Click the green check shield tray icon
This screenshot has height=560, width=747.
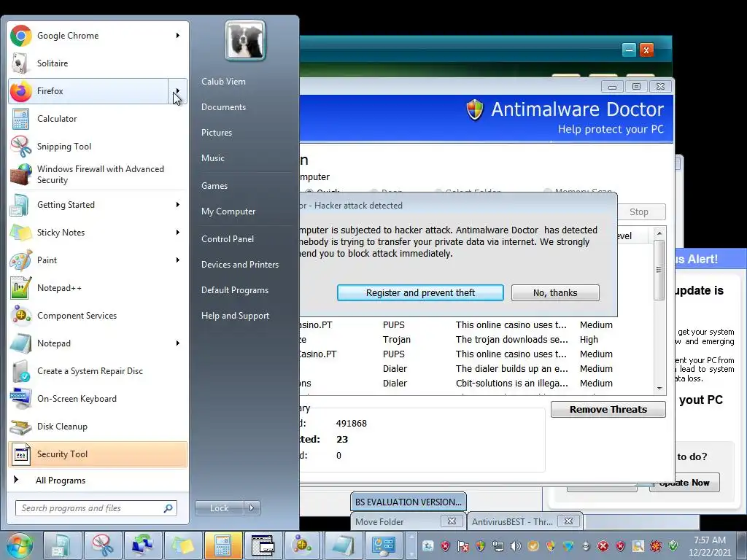point(673,545)
